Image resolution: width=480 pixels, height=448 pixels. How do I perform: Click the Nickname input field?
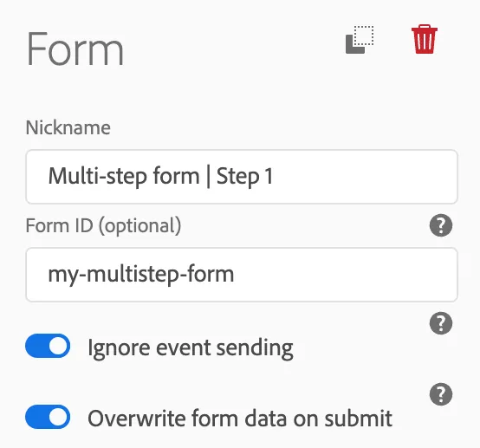[x=242, y=177]
